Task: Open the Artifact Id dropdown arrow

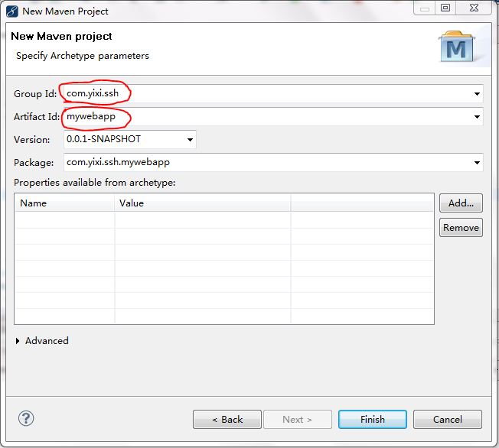Action: (x=477, y=117)
